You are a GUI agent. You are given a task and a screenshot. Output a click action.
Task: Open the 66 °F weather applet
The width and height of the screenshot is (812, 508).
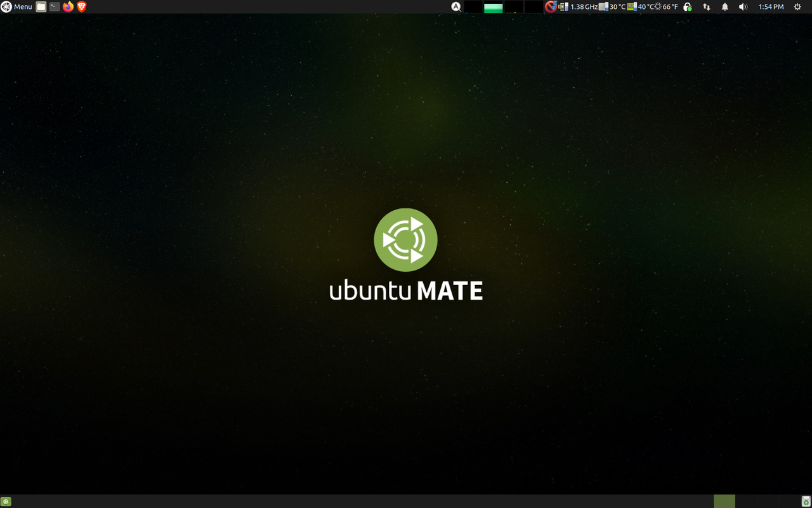[666, 7]
